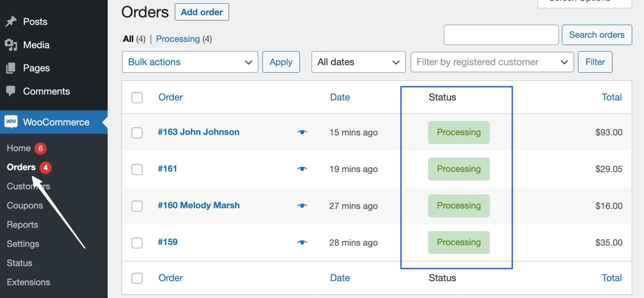Click the '27 mins ago' date cell
644x298 pixels.
[x=353, y=206]
